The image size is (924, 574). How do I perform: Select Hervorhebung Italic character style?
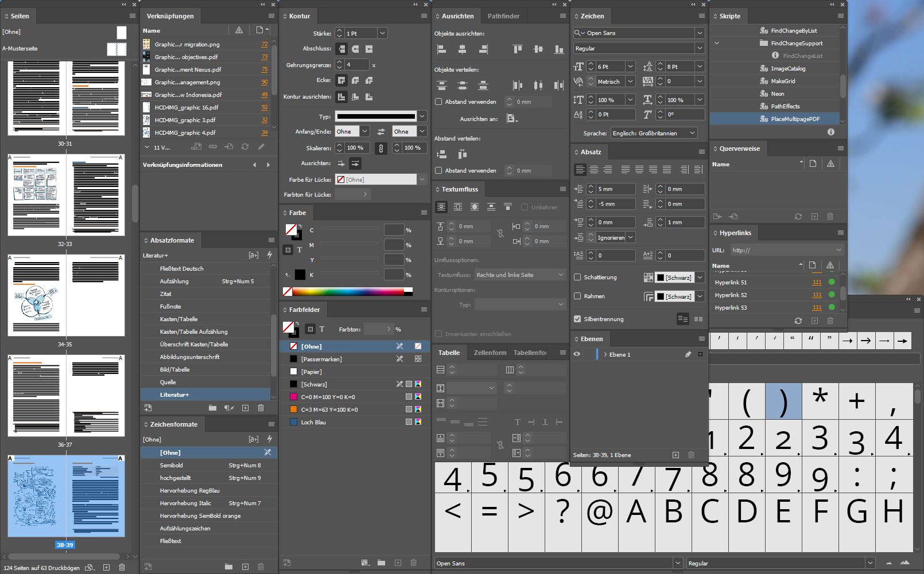(x=209, y=503)
